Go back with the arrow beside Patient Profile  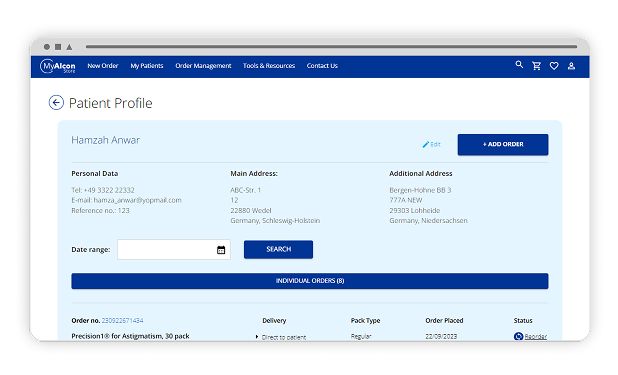(x=56, y=103)
